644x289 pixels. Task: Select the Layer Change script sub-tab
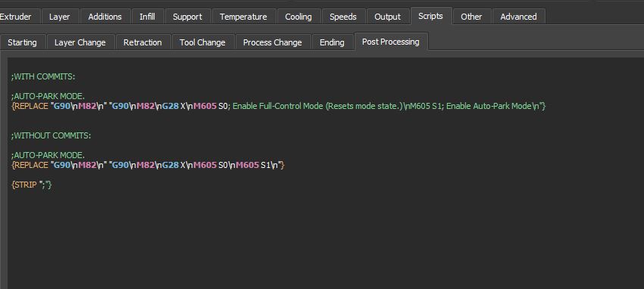tap(80, 42)
